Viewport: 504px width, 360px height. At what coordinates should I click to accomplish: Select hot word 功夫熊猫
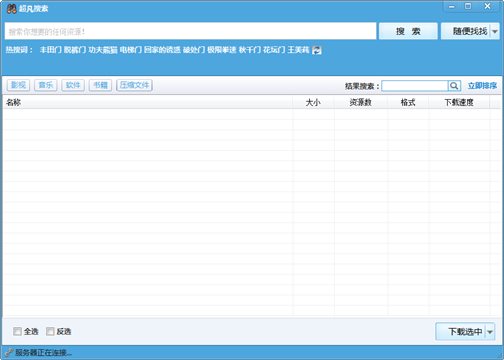[x=103, y=50]
